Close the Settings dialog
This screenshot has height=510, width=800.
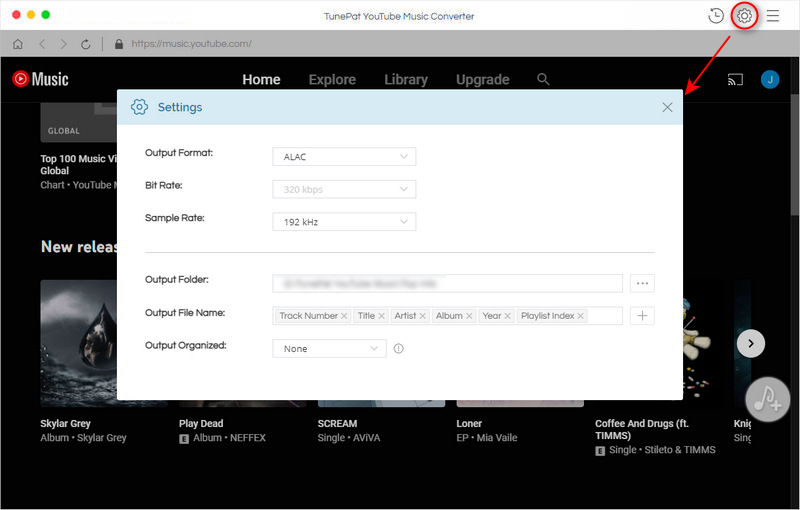tap(667, 107)
